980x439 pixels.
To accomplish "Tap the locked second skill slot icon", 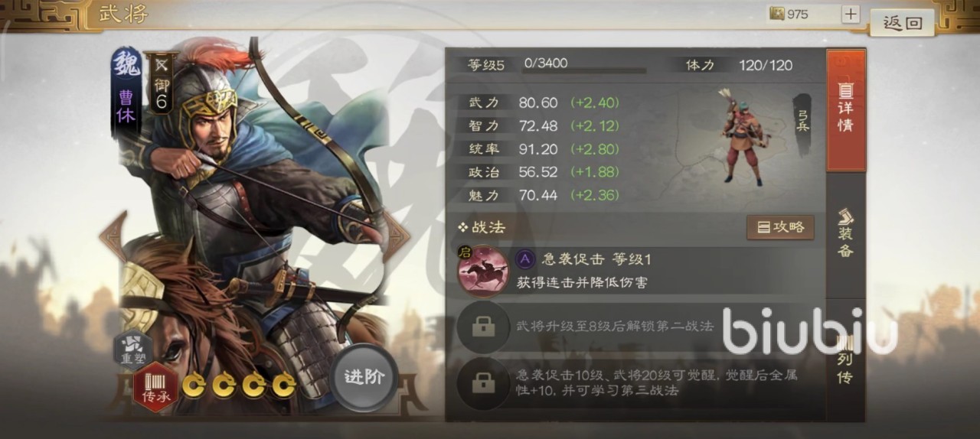I will click(482, 327).
